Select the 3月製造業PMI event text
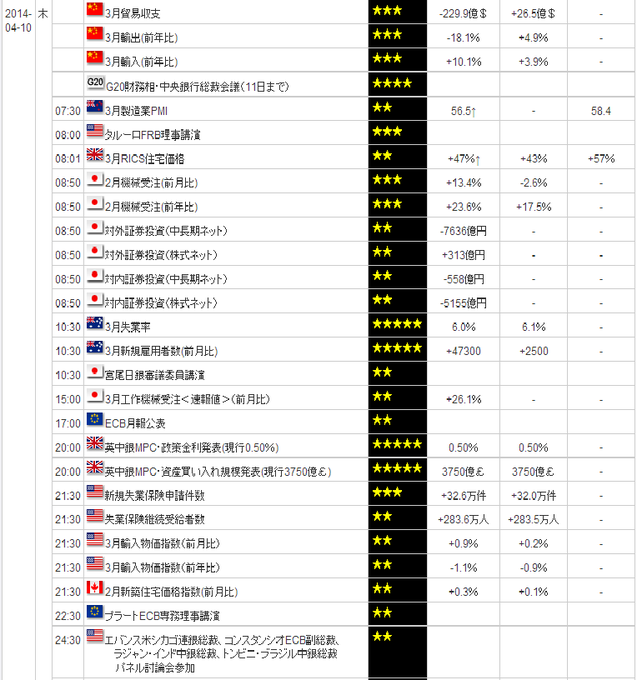 (136, 111)
